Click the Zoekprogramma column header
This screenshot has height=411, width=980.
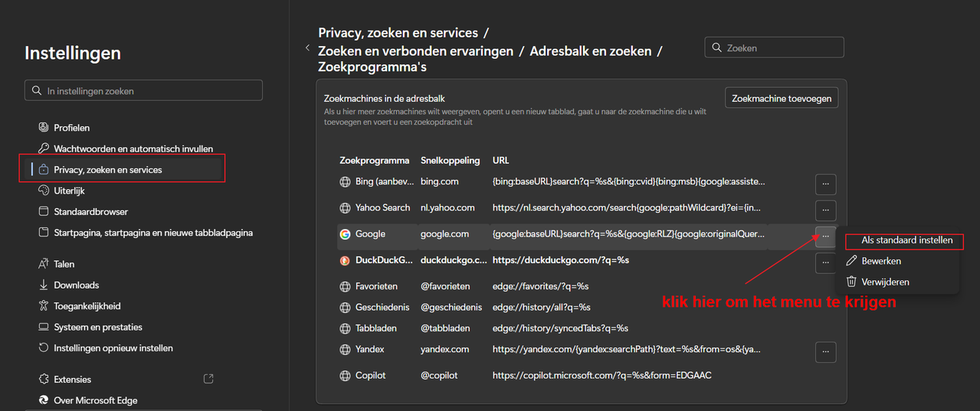[x=375, y=161]
